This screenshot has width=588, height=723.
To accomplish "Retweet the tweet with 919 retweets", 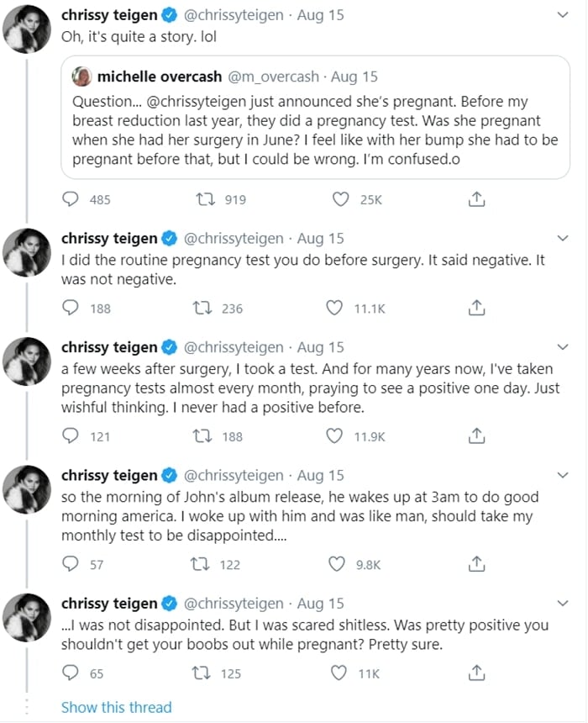I will [x=202, y=199].
